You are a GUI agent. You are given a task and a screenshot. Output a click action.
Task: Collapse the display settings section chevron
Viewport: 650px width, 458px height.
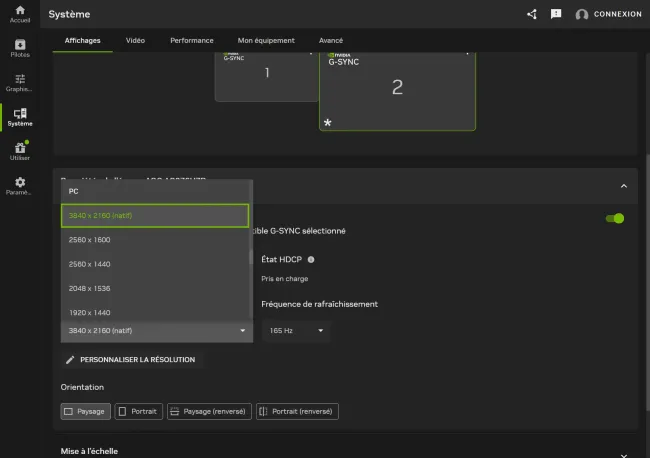623,186
